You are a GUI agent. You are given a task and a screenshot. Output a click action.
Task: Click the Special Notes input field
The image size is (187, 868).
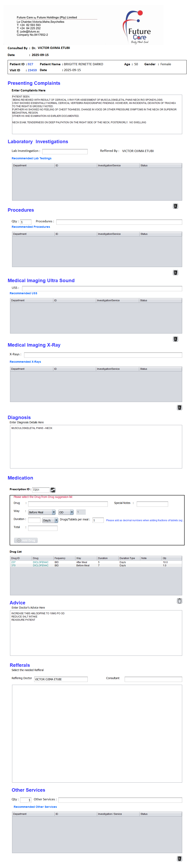(152, 504)
